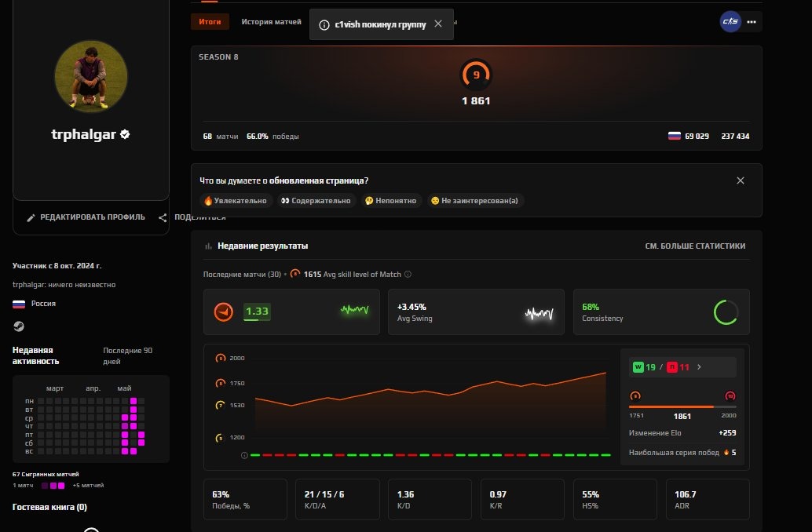Click the level 9 skill badge icon
Image resolution: width=812 pixels, height=532 pixels.
click(x=476, y=75)
